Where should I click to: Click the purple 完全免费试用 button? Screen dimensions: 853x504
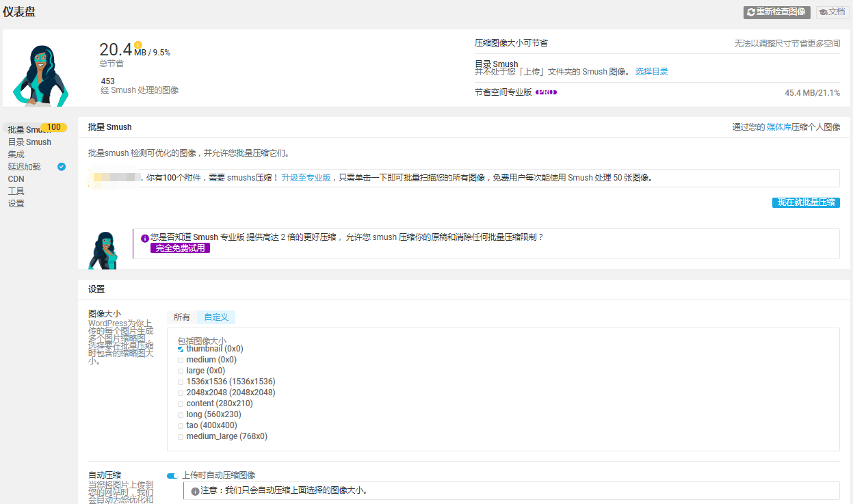point(181,248)
